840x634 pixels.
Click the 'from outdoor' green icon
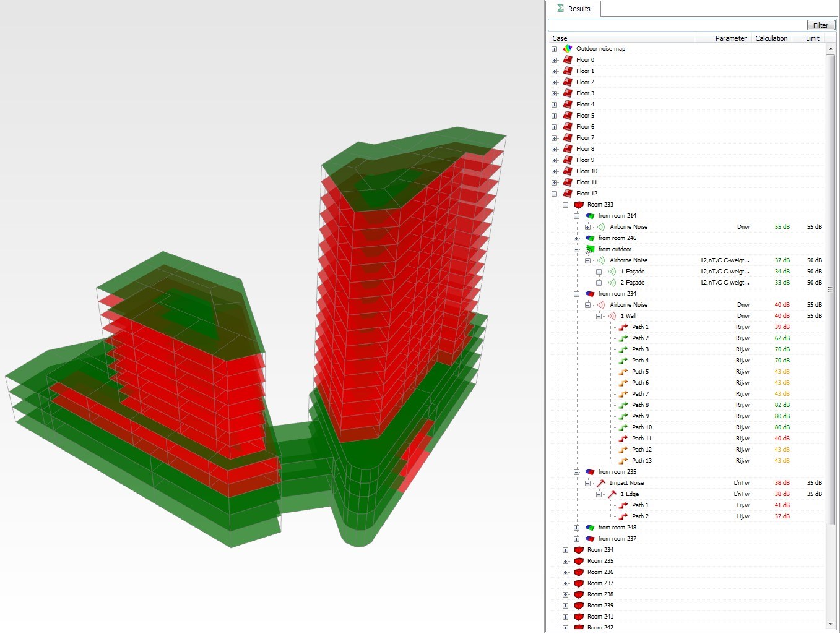click(590, 249)
